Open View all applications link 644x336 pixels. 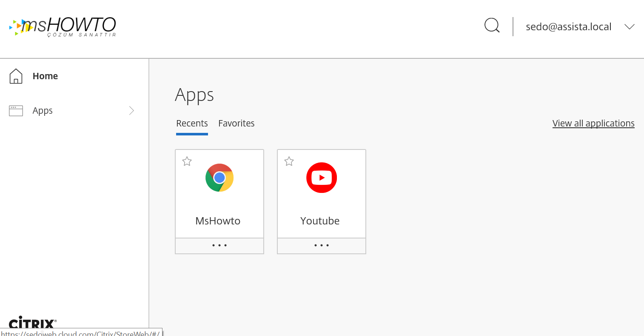click(593, 123)
